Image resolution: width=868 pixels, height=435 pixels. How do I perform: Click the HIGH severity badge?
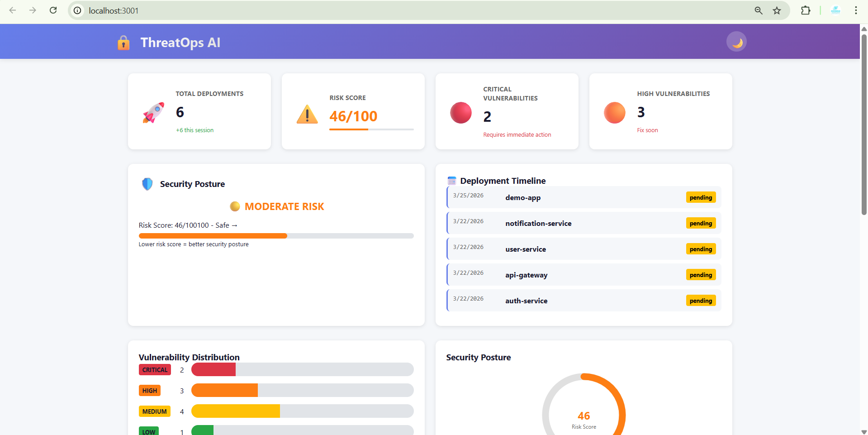tap(150, 391)
